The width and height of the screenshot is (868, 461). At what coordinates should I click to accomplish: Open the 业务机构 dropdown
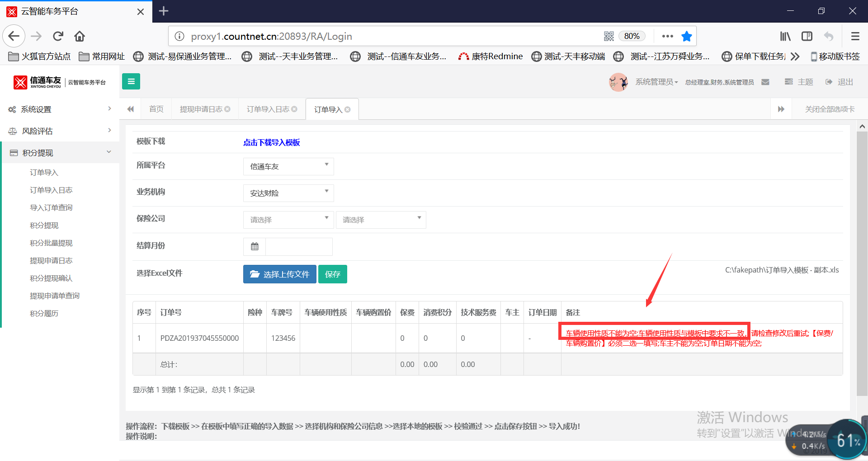pyautogui.click(x=288, y=193)
